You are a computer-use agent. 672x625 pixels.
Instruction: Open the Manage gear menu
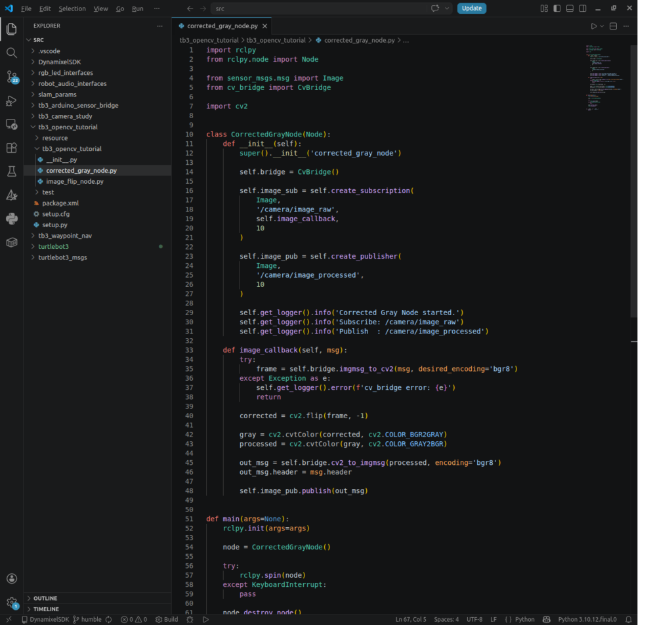[x=12, y=603]
